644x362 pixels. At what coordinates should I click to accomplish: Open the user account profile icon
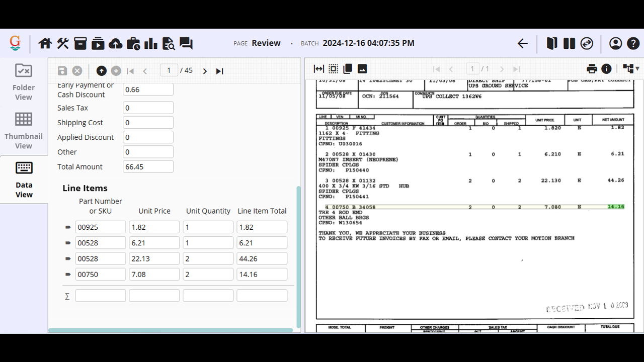[616, 43]
